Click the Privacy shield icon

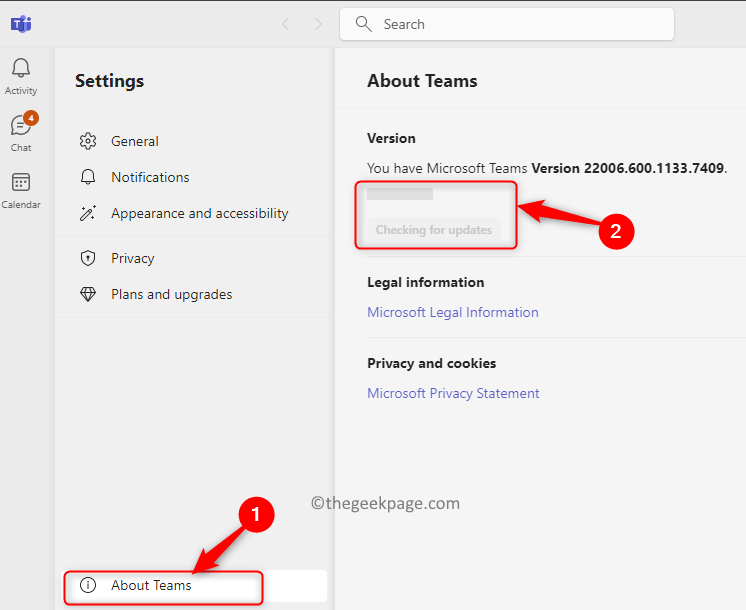coord(88,258)
